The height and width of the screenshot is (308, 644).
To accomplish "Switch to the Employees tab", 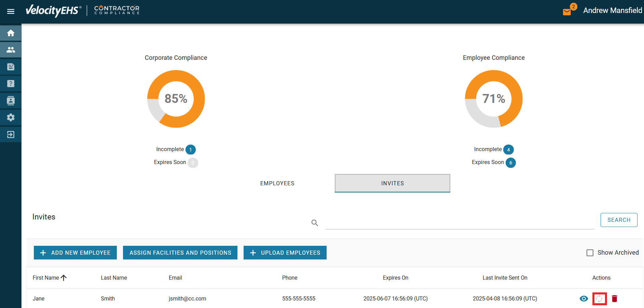I will [x=277, y=184].
